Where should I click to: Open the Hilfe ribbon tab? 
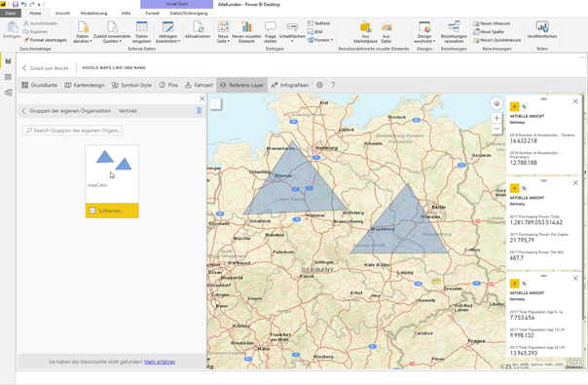tap(126, 13)
